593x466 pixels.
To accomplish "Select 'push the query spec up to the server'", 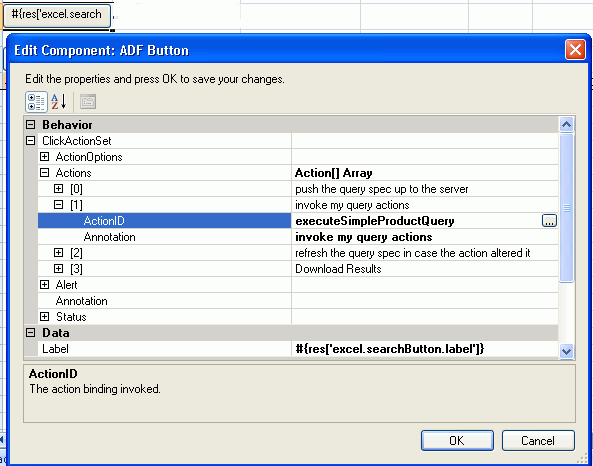I will click(382, 189).
